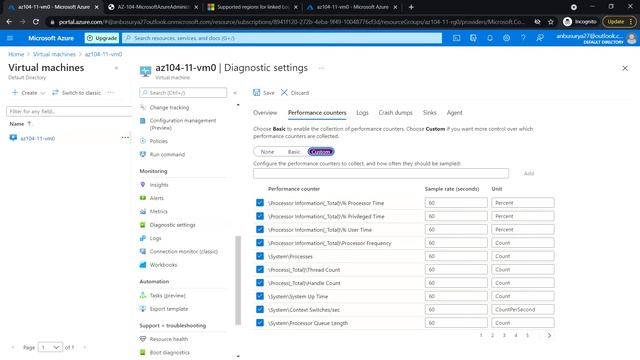This screenshot has height=360, width=640.
Task: Open Resource health item
Action: pyautogui.click(x=169, y=339)
